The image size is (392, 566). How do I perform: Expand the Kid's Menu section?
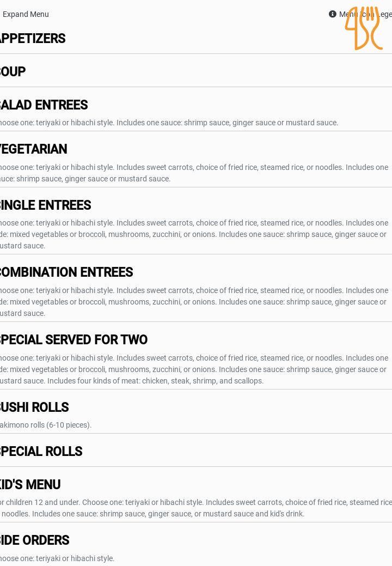[x=30, y=485]
